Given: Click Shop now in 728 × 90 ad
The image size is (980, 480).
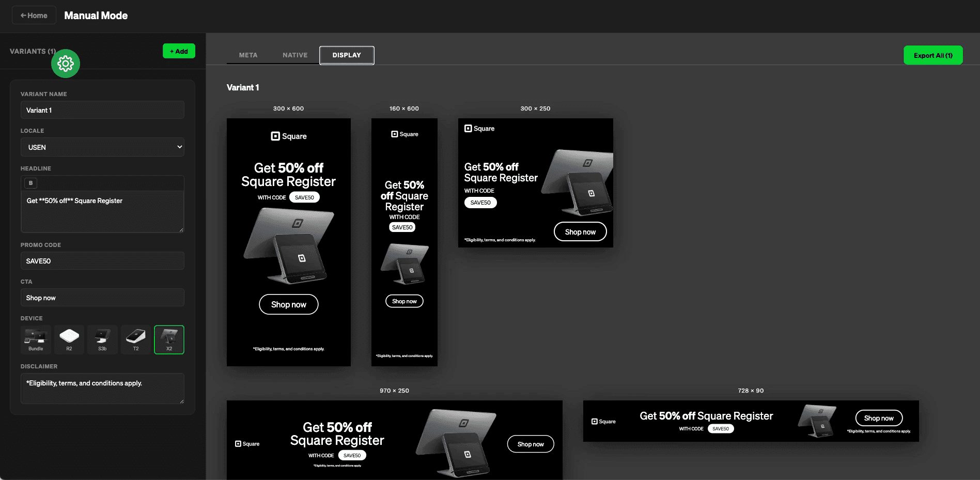Looking at the screenshot, I should pos(879,418).
